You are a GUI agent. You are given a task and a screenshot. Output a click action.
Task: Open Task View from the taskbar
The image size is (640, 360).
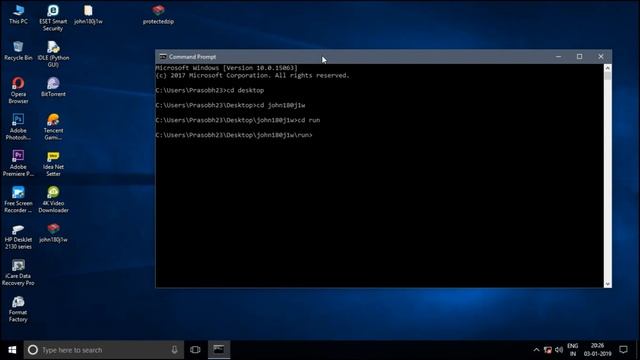tap(195, 350)
